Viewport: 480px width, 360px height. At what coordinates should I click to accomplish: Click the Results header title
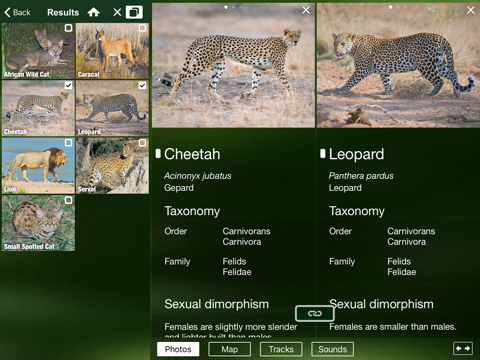coord(63,12)
